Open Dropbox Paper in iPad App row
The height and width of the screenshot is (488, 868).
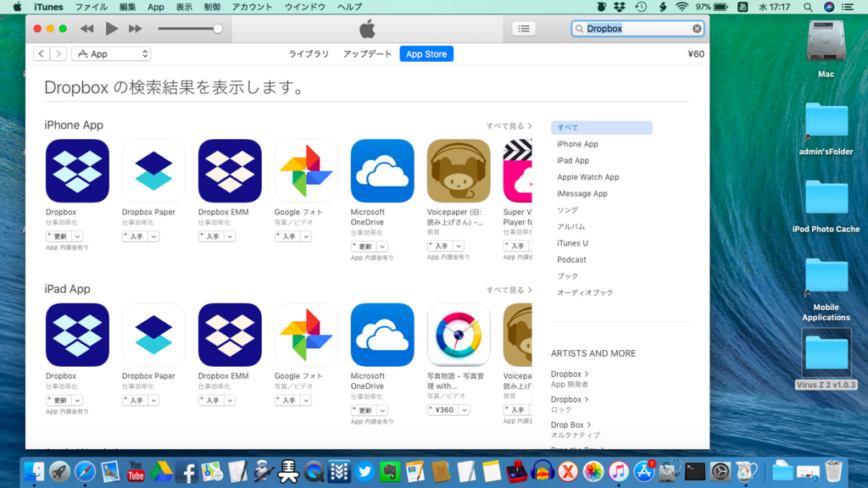pos(153,335)
